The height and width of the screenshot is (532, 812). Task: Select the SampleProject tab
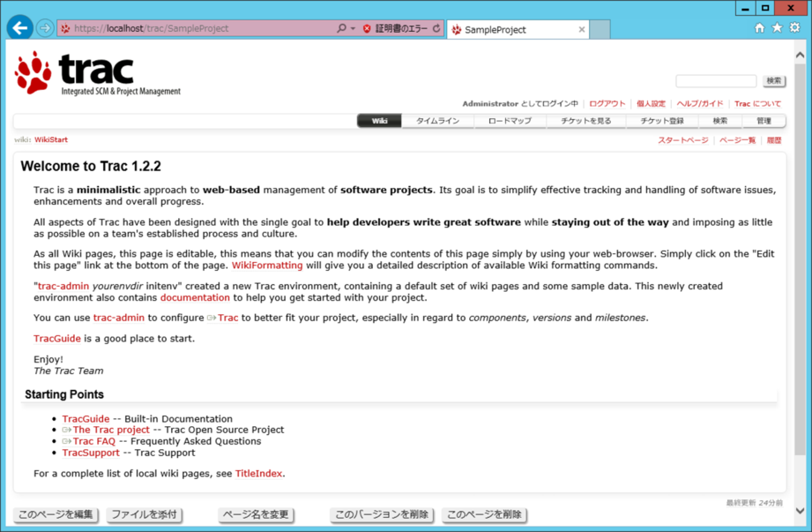(518, 29)
